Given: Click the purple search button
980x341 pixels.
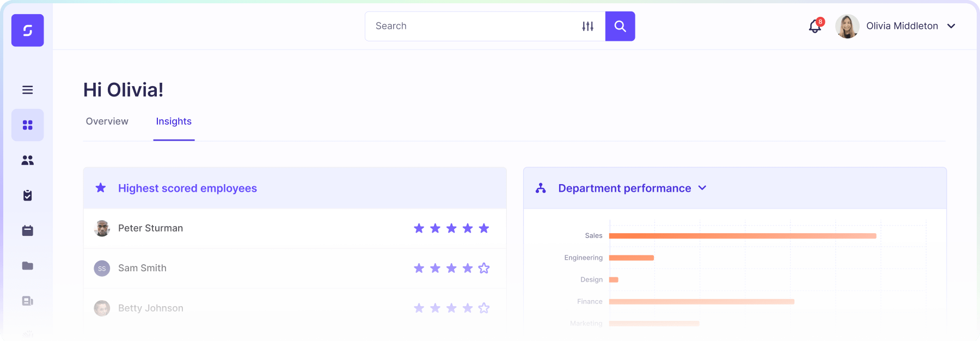Looking at the screenshot, I should coord(620,26).
